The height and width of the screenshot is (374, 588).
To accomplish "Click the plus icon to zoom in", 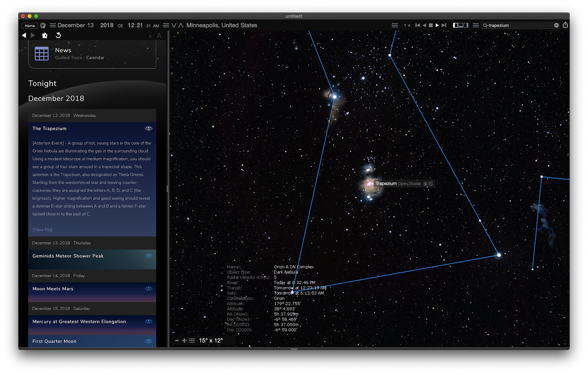I will (x=184, y=340).
